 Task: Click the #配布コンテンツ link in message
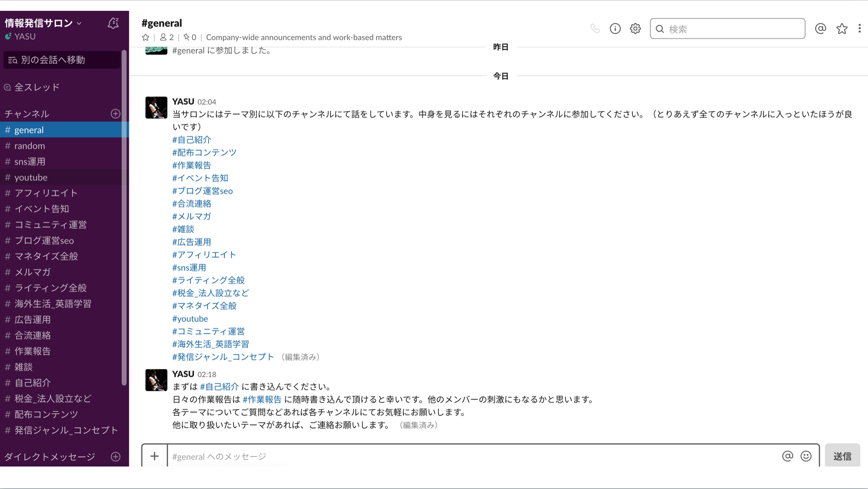204,152
